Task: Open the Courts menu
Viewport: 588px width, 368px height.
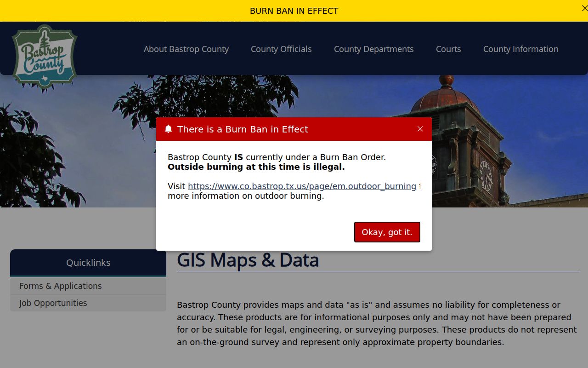Action: coord(448,49)
